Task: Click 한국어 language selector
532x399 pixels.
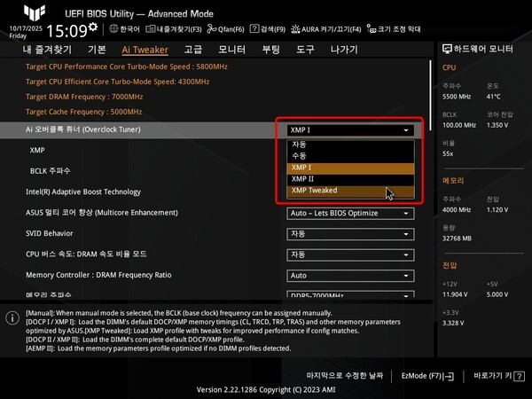Action: (129, 29)
